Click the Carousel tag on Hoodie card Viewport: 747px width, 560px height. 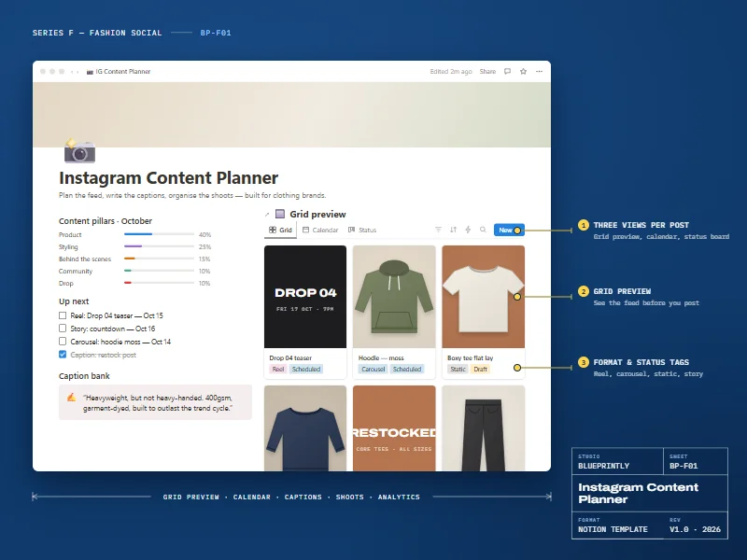[373, 369]
